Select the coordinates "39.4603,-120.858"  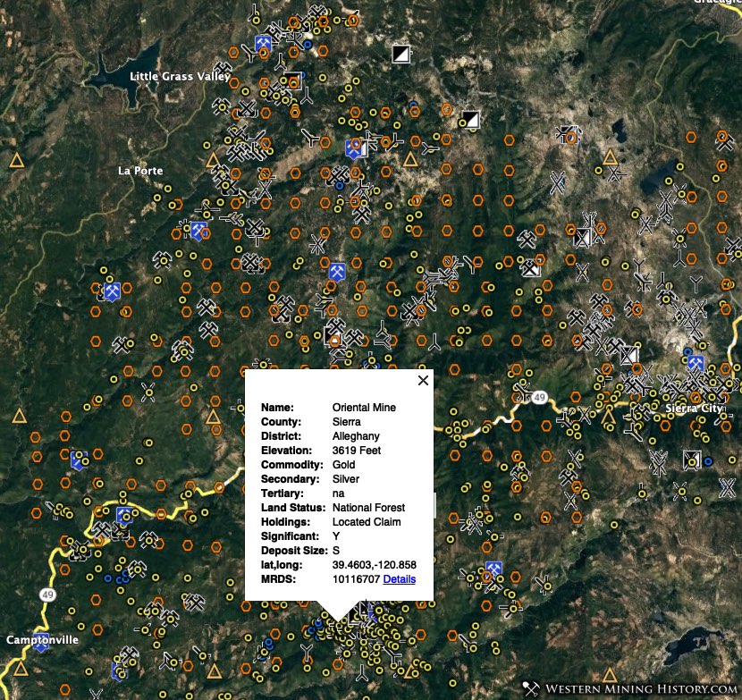[x=375, y=565]
